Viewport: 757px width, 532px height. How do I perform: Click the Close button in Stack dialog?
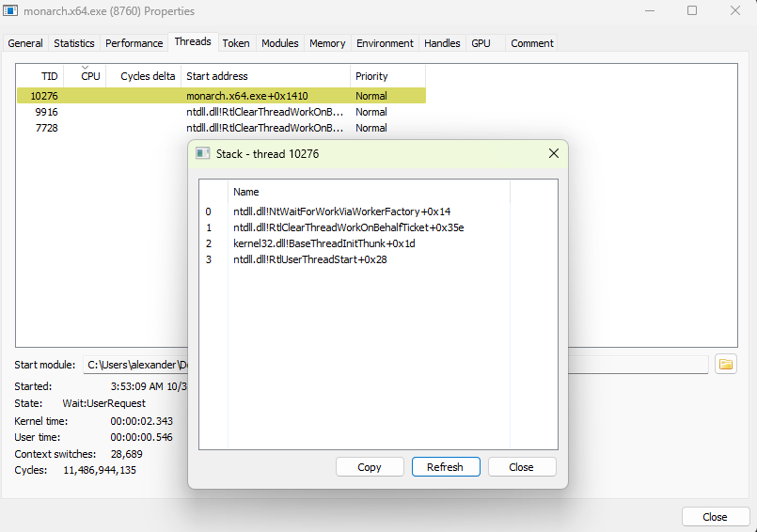click(x=521, y=467)
